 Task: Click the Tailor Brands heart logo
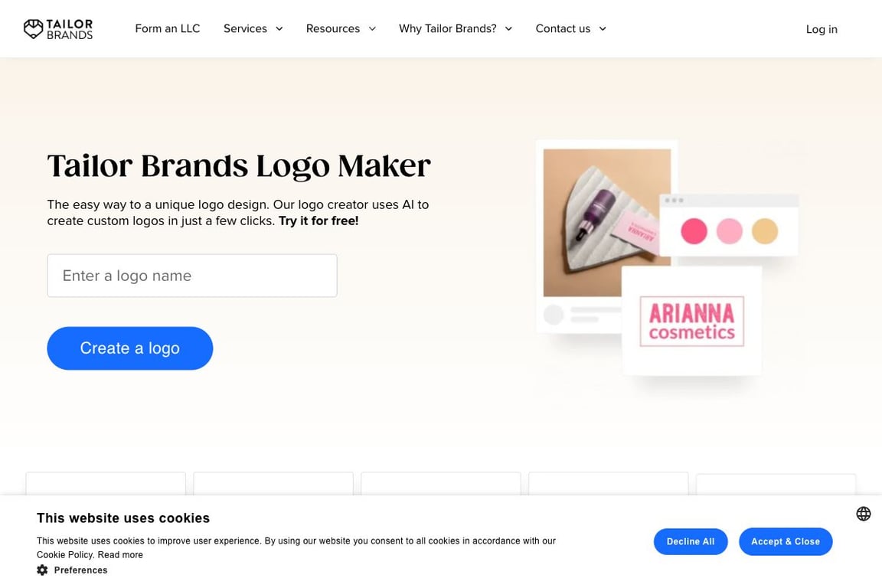(33, 28)
